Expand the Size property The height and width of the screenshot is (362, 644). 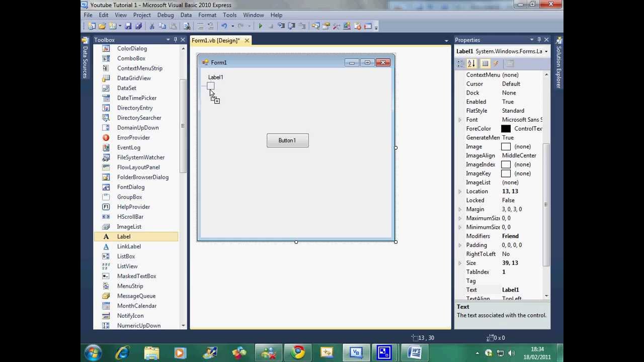[x=460, y=263]
